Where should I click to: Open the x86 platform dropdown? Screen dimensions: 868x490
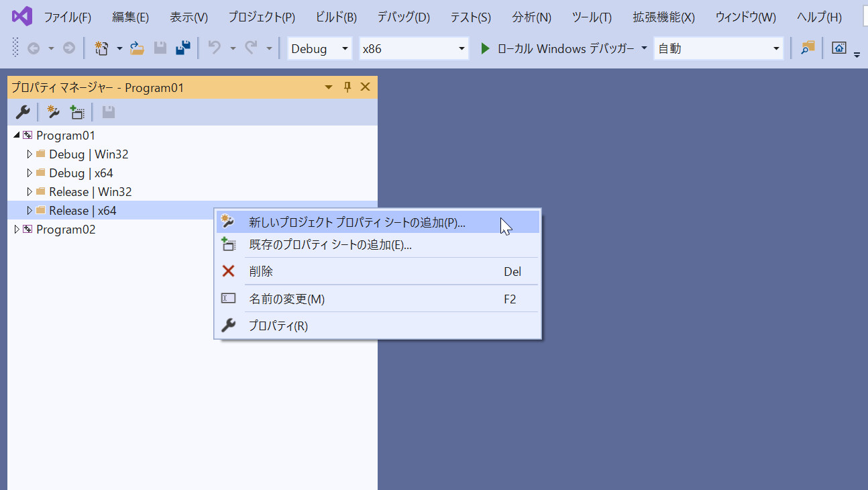coord(414,48)
